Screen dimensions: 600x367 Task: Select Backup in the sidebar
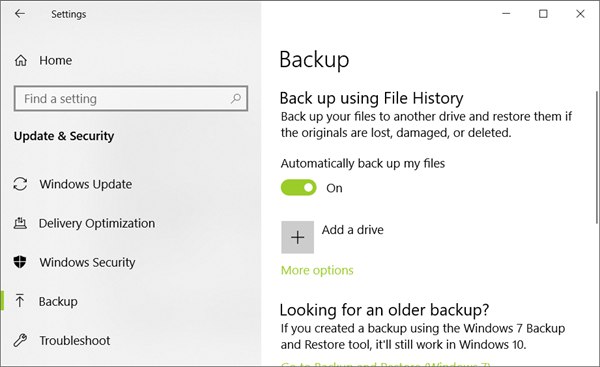tap(58, 302)
